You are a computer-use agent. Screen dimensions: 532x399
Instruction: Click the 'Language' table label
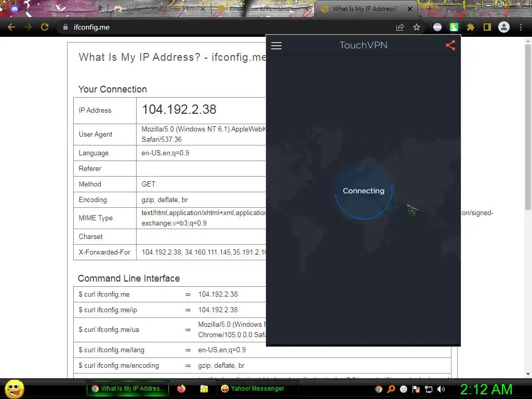(x=94, y=153)
